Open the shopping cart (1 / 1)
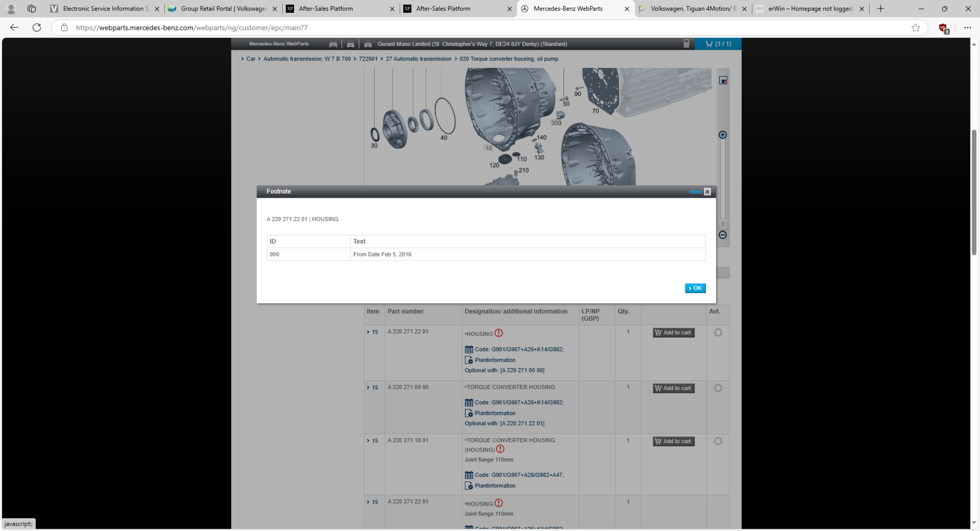The width and height of the screenshot is (980, 531). [717, 44]
